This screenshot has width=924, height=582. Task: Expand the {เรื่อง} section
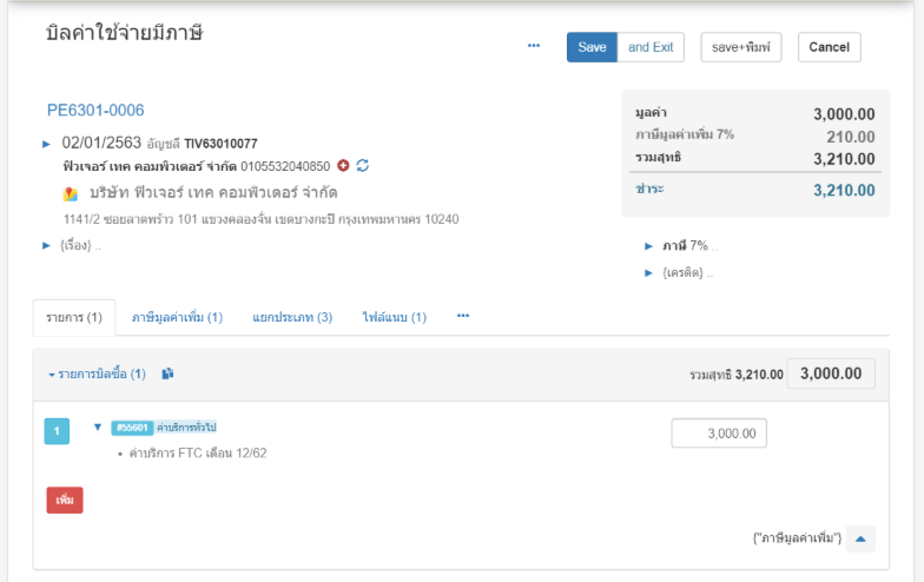(46, 246)
